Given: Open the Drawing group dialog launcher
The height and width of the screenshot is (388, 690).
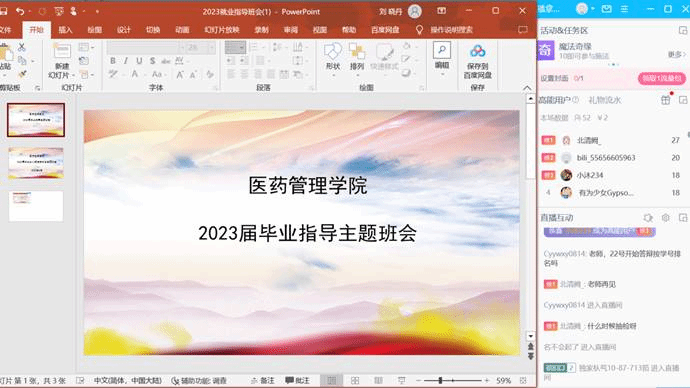Looking at the screenshot, I should point(421,88).
